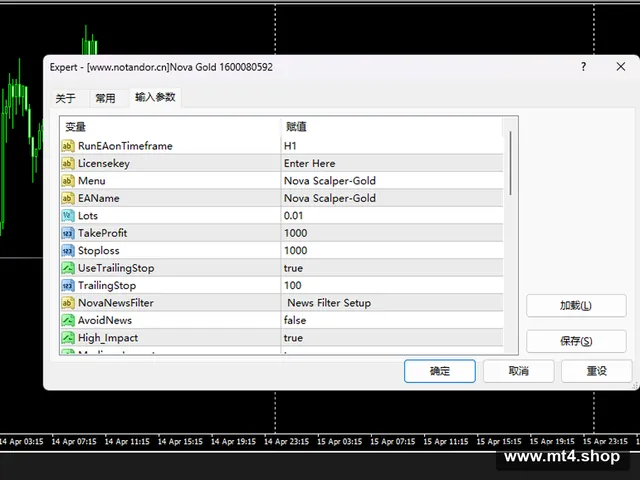Select the UseTrailingStop variable name
Image resolution: width=640 pixels, height=480 pixels.
pyautogui.click(x=116, y=268)
